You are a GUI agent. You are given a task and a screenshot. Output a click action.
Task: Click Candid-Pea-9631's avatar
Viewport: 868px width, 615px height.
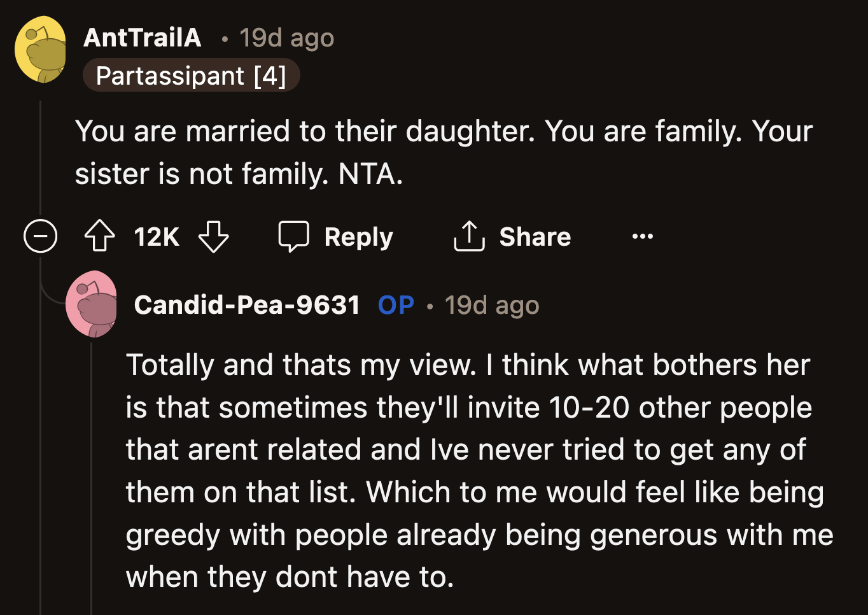pyautogui.click(x=92, y=304)
